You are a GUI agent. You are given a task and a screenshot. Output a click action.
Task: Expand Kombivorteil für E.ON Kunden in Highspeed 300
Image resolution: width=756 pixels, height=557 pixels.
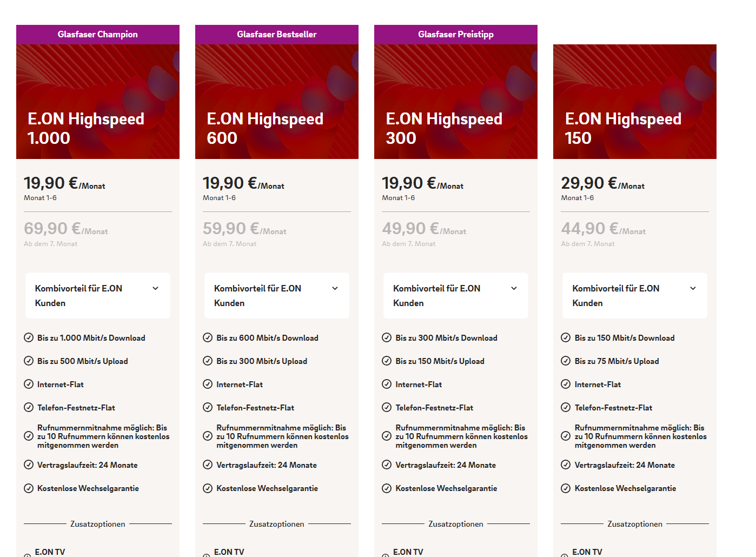[x=456, y=296]
